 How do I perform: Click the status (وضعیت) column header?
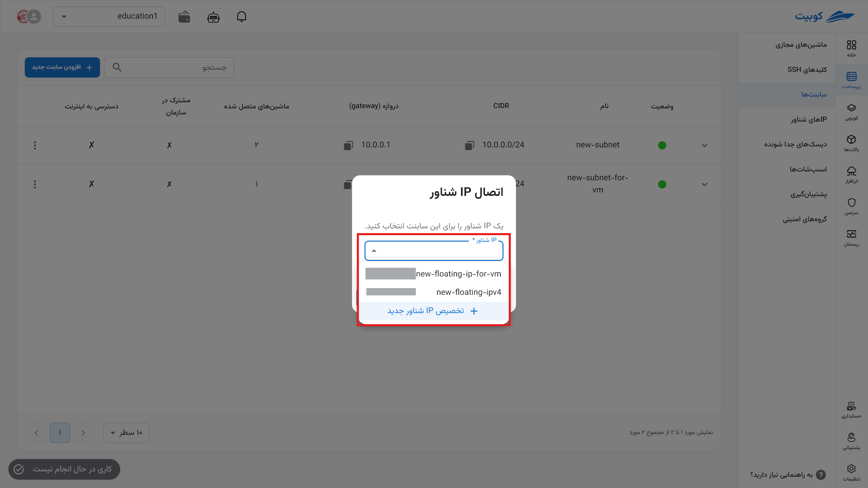click(x=662, y=106)
